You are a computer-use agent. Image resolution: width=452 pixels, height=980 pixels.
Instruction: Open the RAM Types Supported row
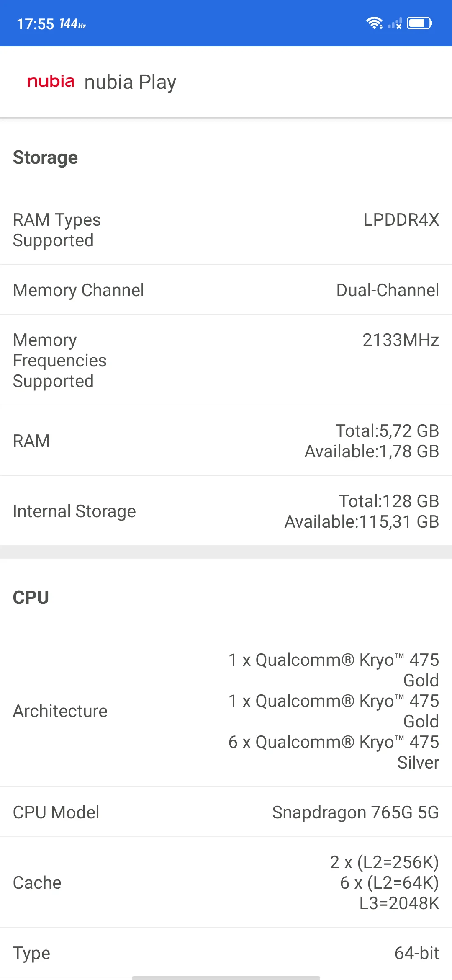pos(226,230)
